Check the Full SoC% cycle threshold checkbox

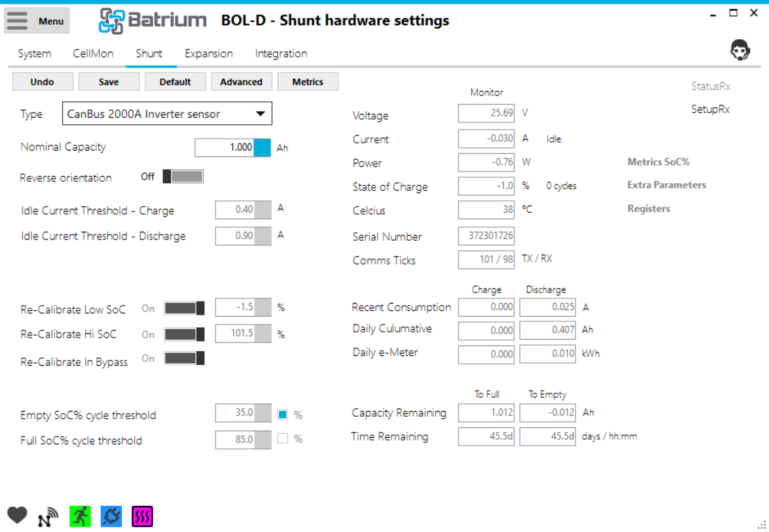(283, 438)
